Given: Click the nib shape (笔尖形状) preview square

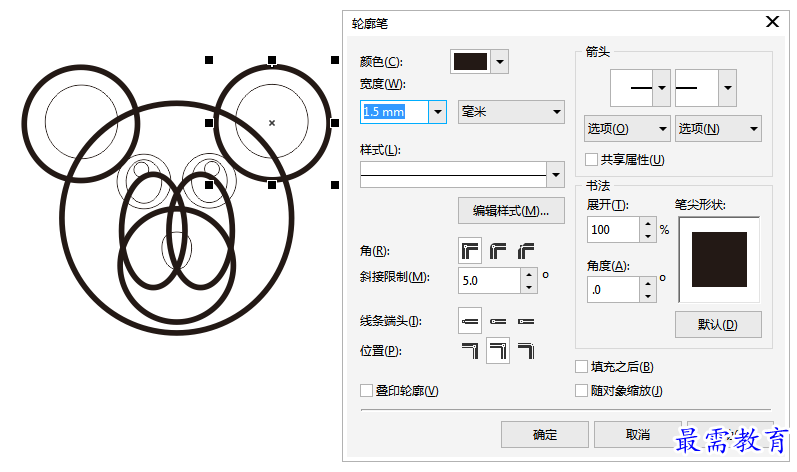Looking at the screenshot, I should [x=719, y=260].
